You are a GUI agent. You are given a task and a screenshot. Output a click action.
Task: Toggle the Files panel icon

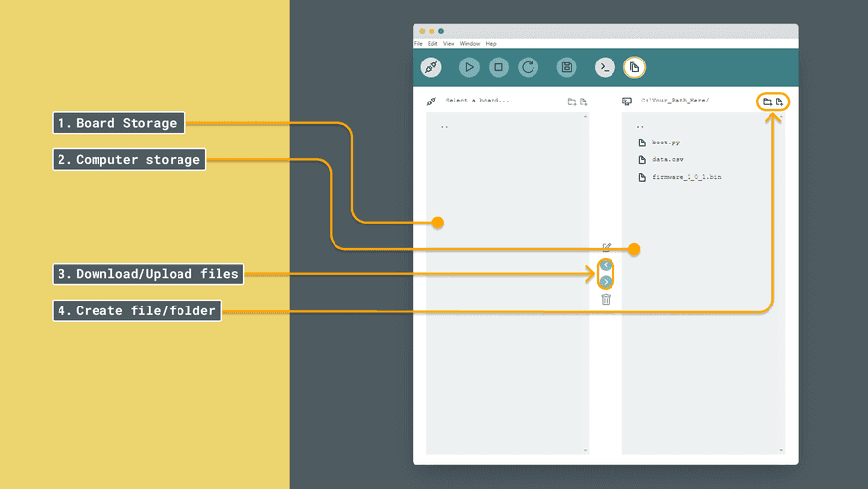click(x=634, y=67)
